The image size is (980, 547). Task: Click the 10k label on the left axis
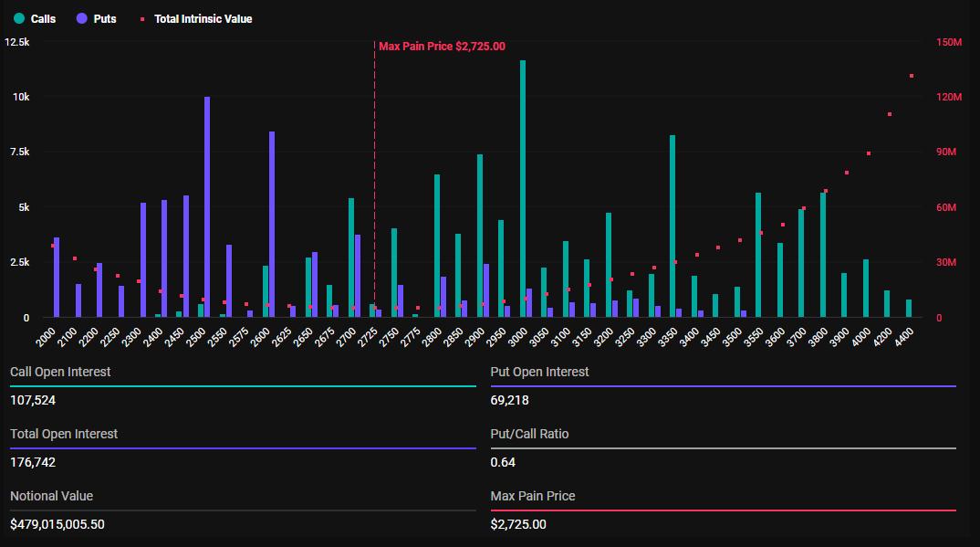point(21,97)
